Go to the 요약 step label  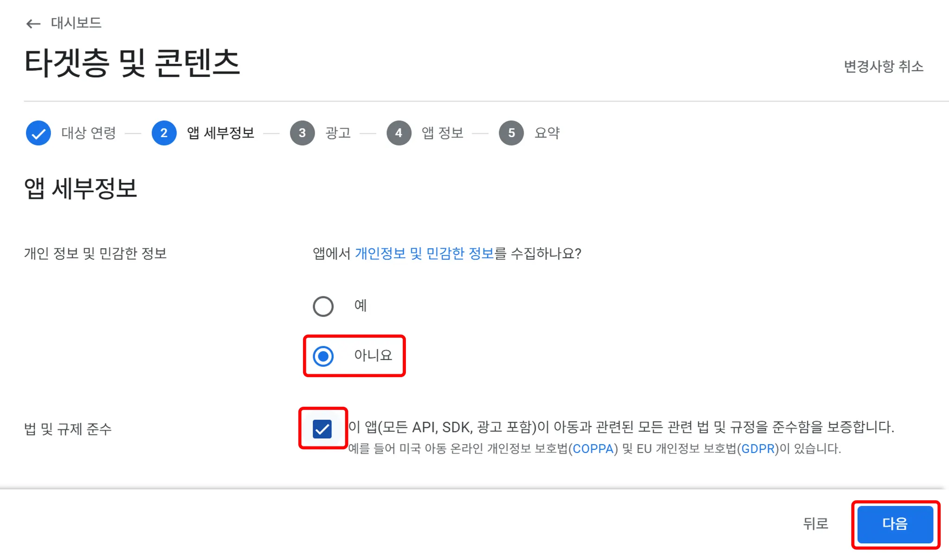(547, 133)
